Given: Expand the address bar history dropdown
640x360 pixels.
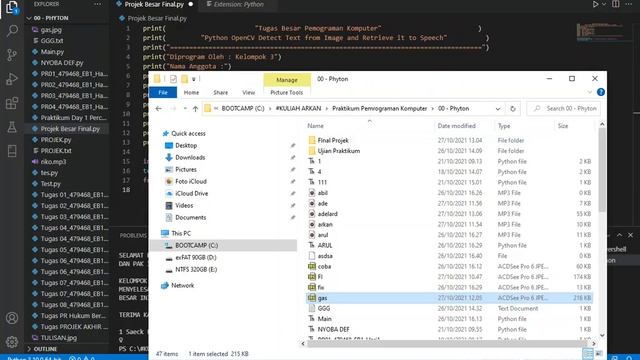Looking at the screenshot, I should coord(498,109).
